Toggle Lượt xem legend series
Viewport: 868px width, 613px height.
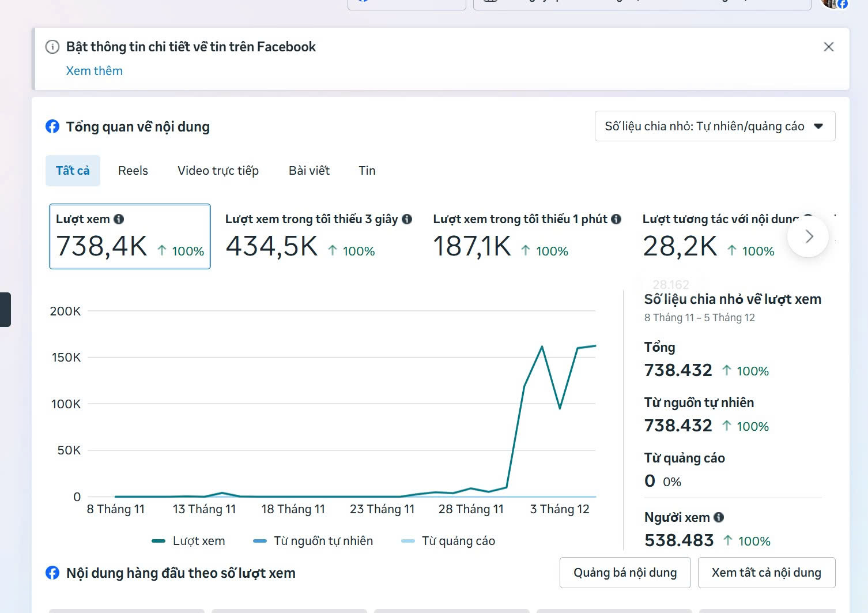pyautogui.click(x=188, y=541)
